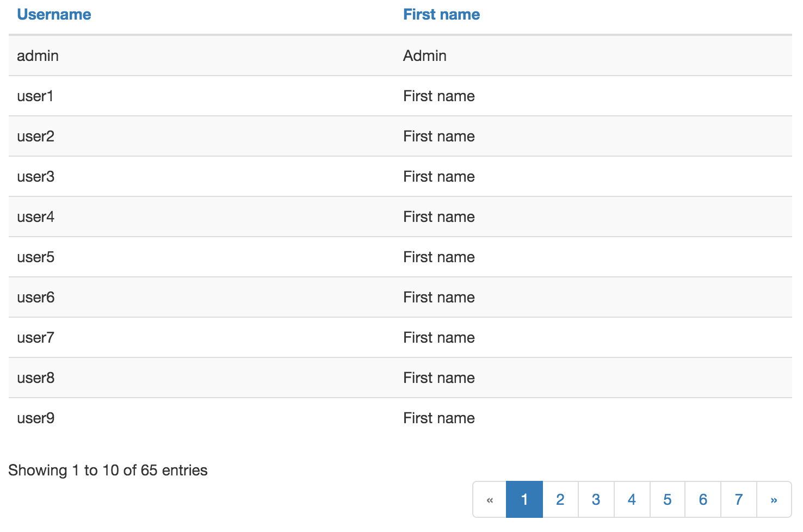Image resolution: width=803 pixels, height=532 pixels.
Task: Sort table by First name column header
Action: tap(441, 15)
